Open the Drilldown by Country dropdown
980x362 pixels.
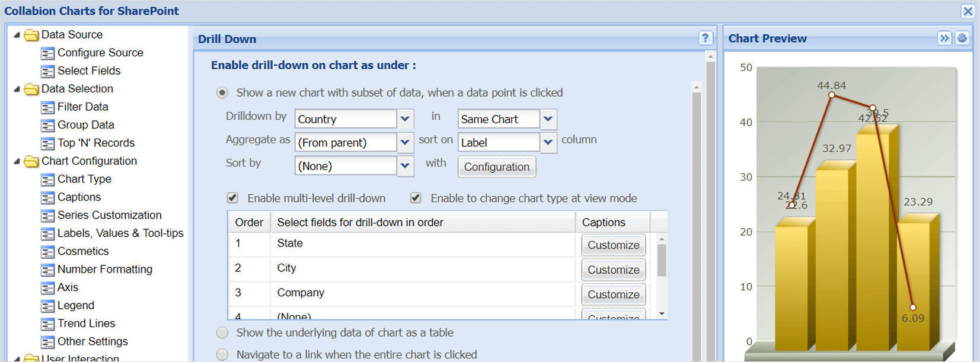[405, 119]
